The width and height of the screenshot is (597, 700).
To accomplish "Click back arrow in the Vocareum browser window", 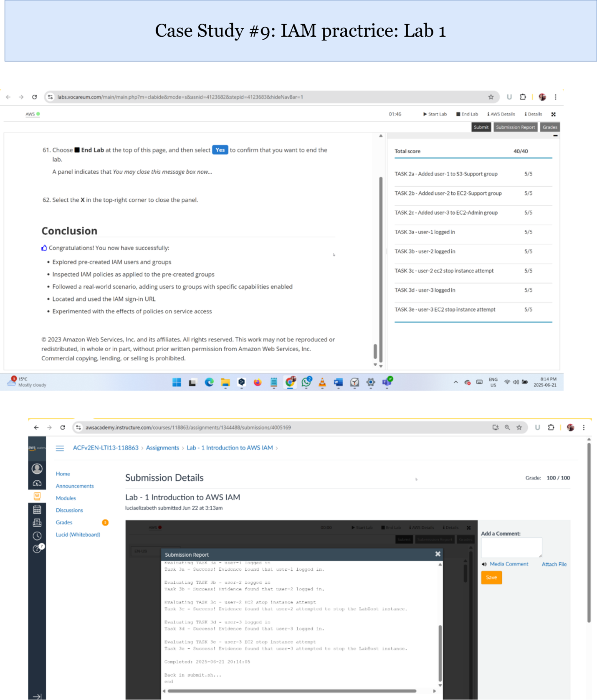I will [8, 97].
